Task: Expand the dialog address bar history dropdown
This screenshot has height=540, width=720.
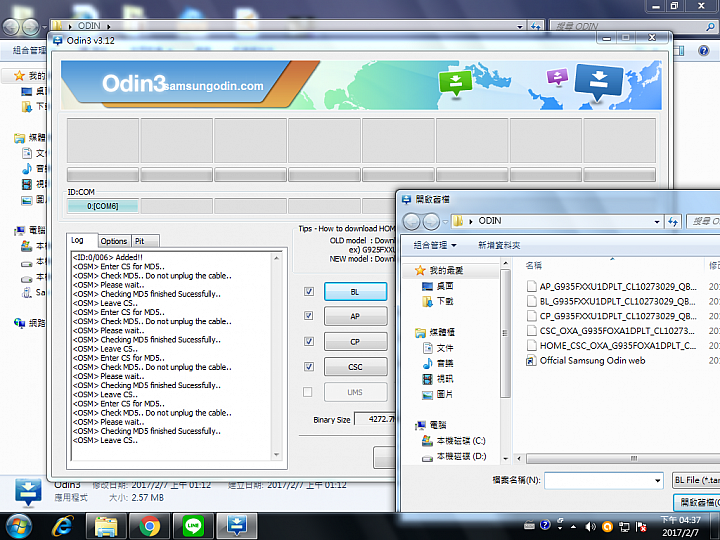Action: point(657,221)
